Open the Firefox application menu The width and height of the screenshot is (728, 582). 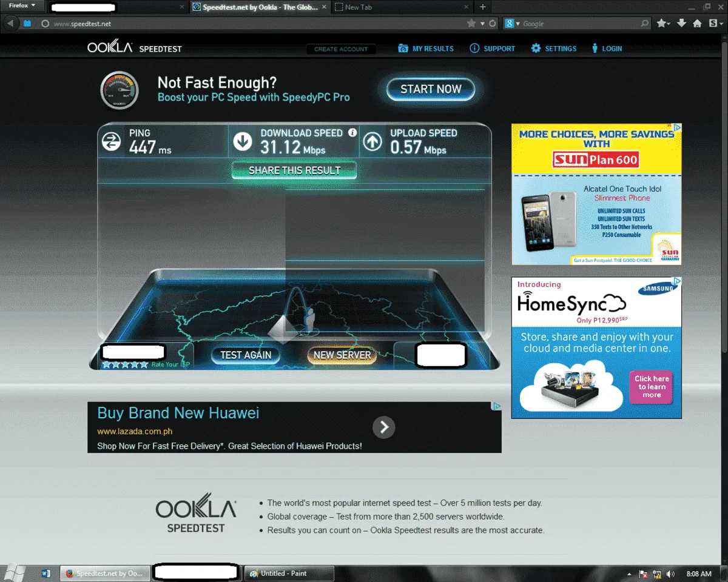pyautogui.click(x=22, y=5)
